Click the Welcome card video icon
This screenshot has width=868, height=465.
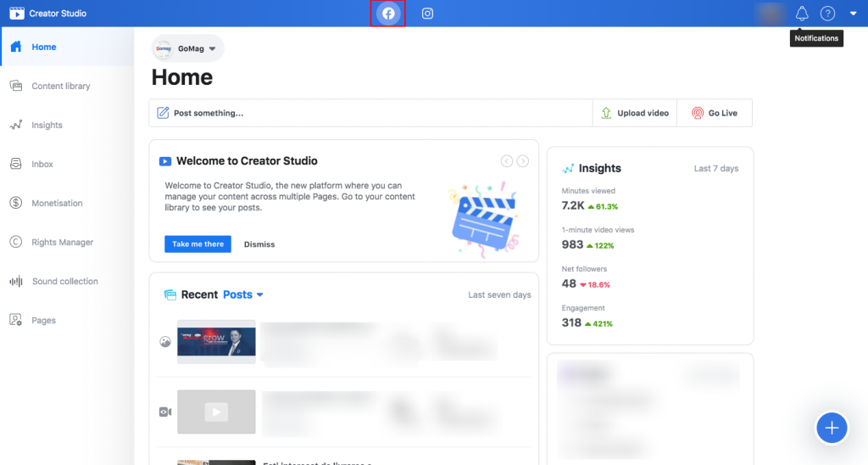pyautogui.click(x=165, y=161)
